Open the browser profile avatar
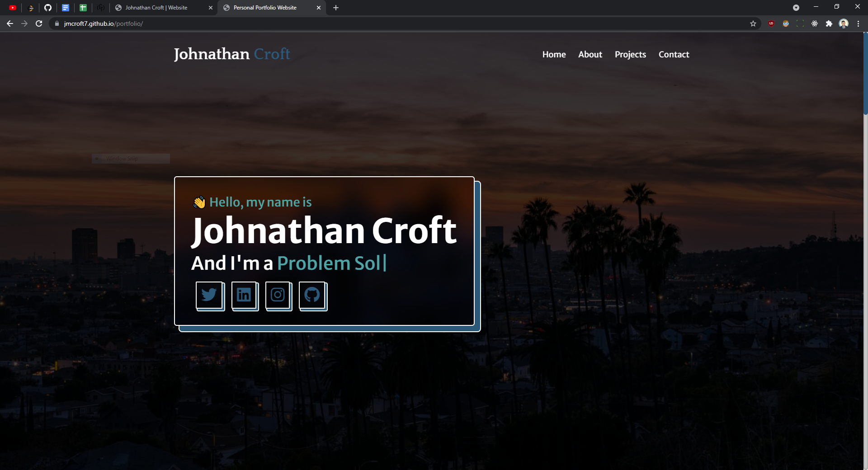The width and height of the screenshot is (868, 470). 844,23
